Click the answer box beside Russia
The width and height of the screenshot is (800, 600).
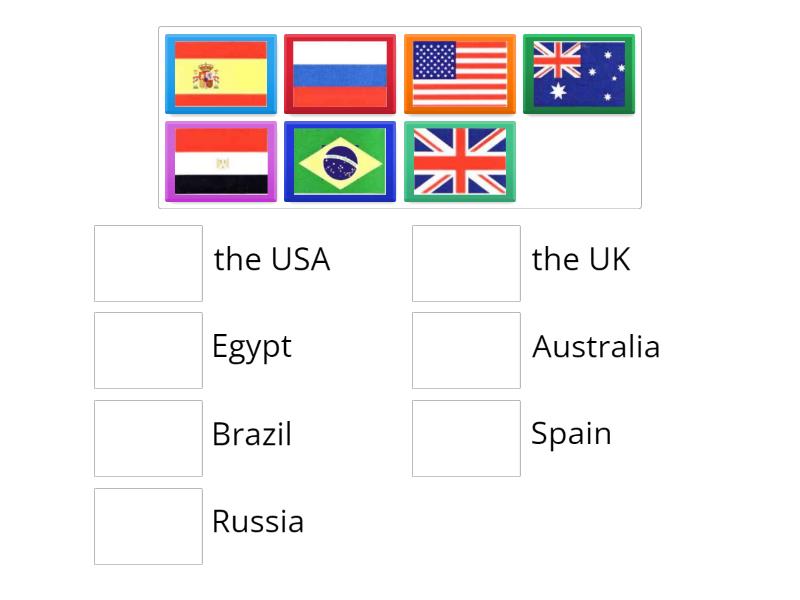[x=148, y=524]
